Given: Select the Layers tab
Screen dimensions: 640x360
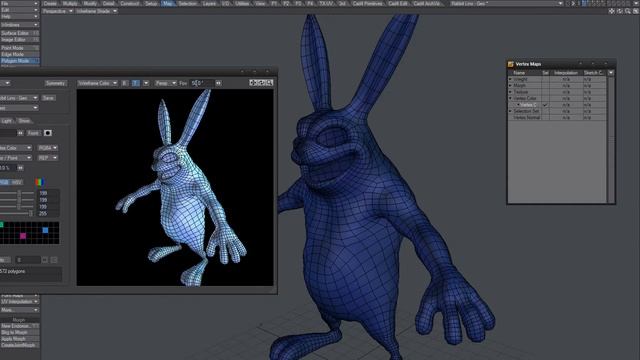Looking at the screenshot, I should (x=209, y=3).
